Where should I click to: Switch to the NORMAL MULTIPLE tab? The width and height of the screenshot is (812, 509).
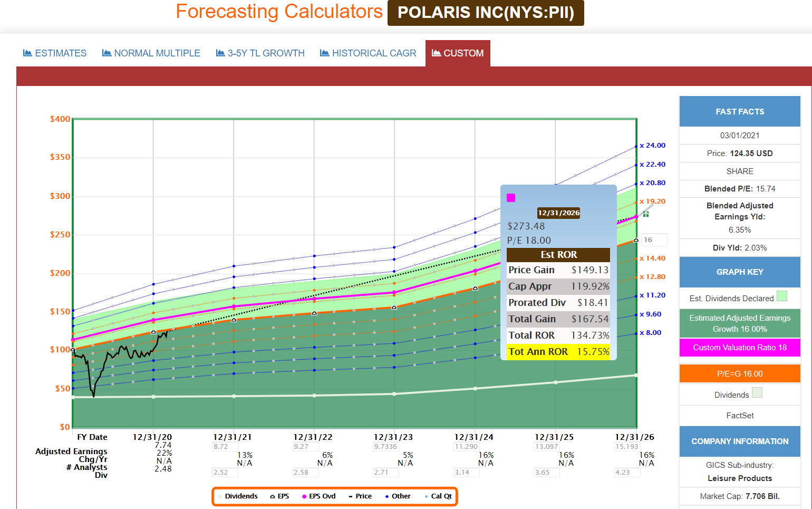[151, 53]
